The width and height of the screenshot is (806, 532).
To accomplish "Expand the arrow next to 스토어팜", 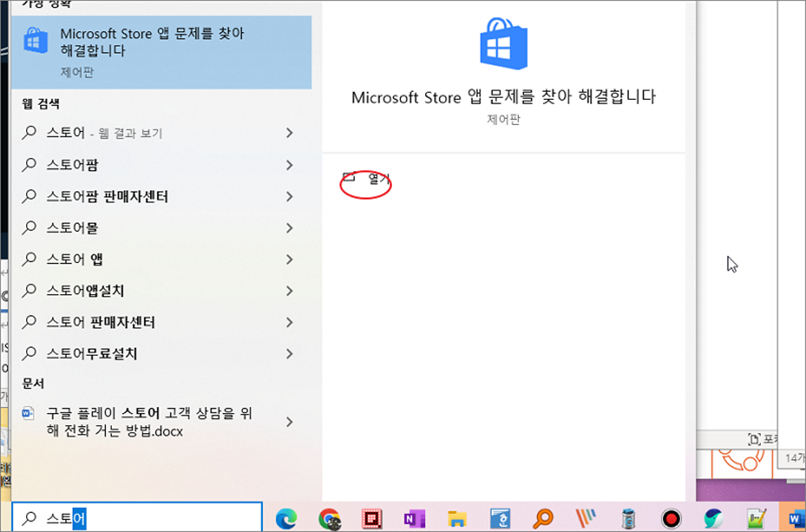I will pyautogui.click(x=290, y=165).
